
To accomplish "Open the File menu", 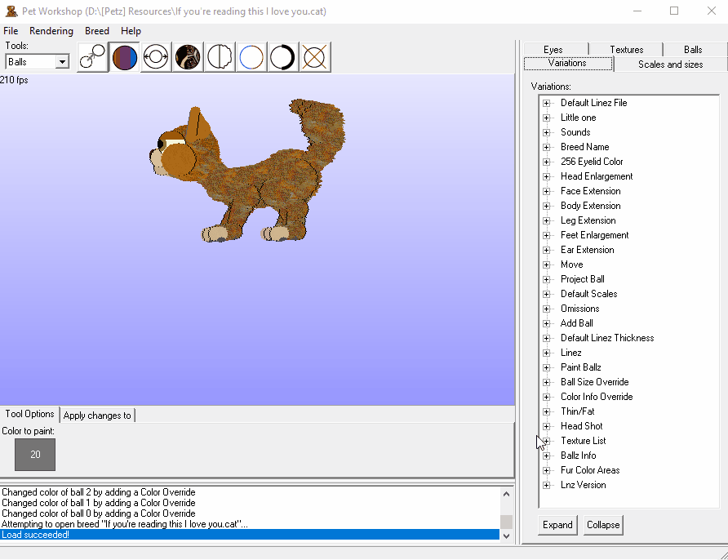I will [11, 31].
